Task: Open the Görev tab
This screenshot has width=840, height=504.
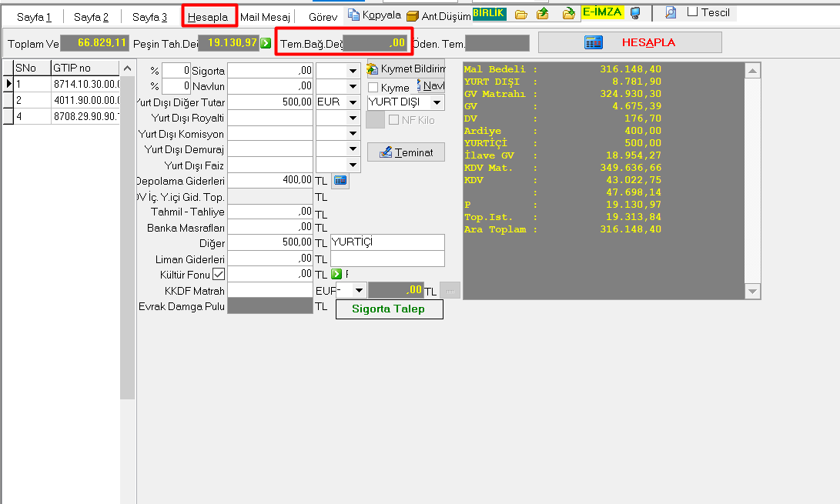Action: click(x=323, y=17)
